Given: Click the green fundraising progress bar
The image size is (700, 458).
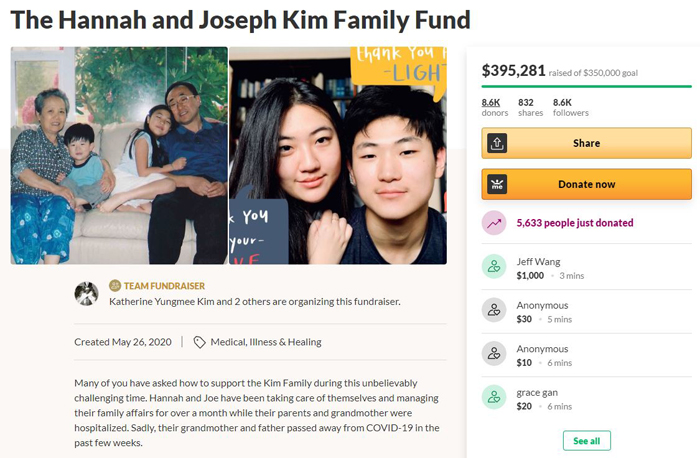Looking at the screenshot, I should pyautogui.click(x=586, y=86).
